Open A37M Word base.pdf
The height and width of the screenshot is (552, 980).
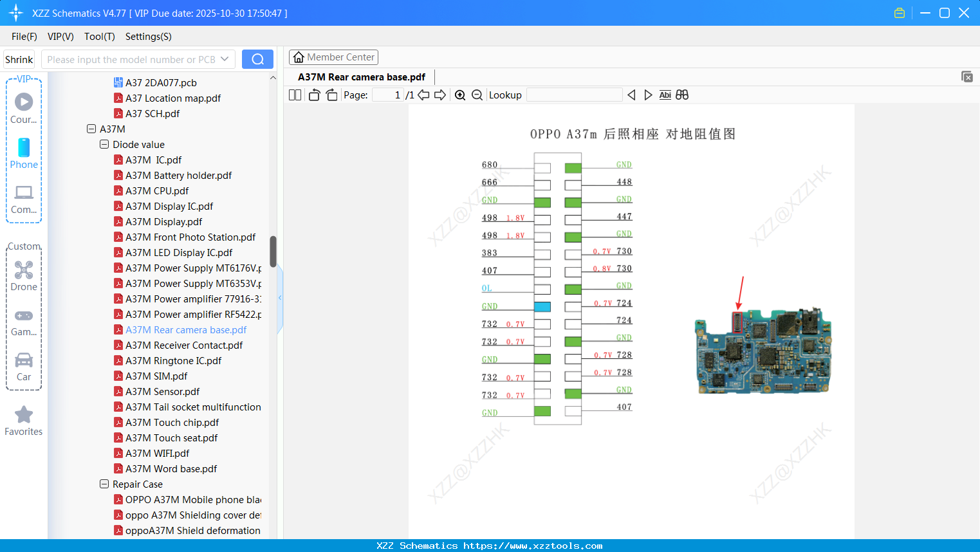pyautogui.click(x=171, y=468)
